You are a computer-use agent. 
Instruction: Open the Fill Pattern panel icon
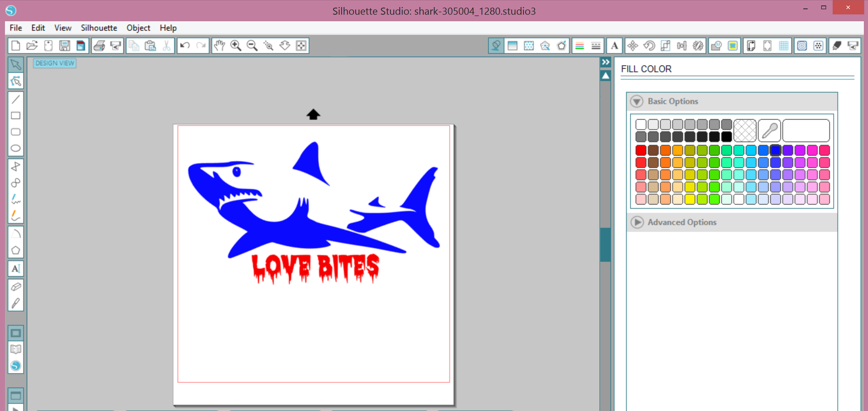click(x=529, y=45)
